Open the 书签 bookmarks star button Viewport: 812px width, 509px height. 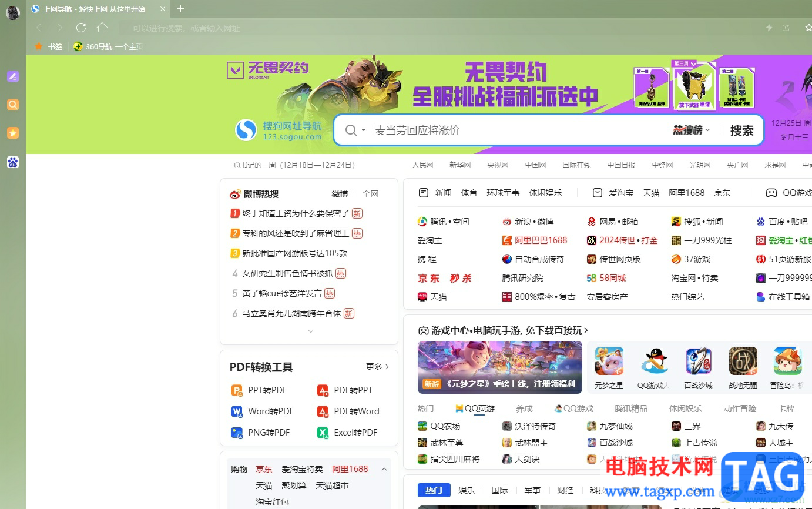click(x=49, y=46)
